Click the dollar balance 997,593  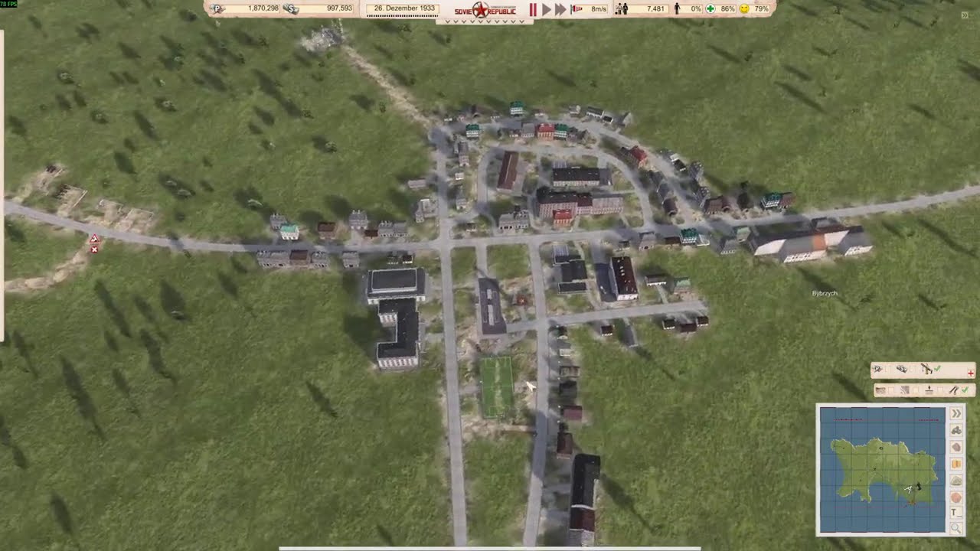coord(339,8)
